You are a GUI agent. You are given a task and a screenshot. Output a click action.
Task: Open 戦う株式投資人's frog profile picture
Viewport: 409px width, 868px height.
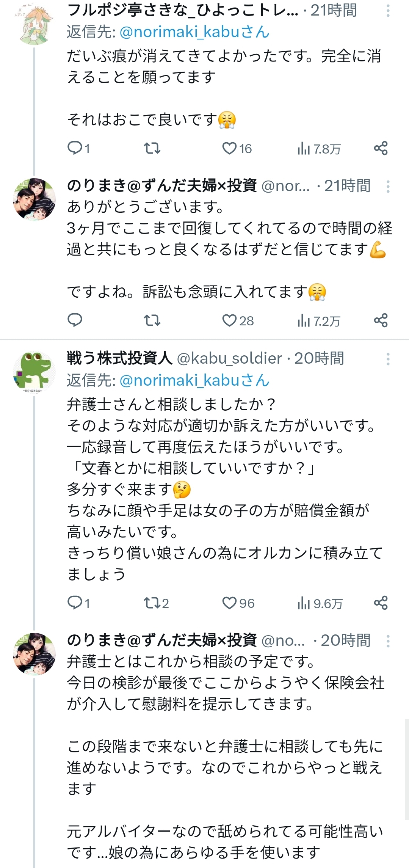34,371
